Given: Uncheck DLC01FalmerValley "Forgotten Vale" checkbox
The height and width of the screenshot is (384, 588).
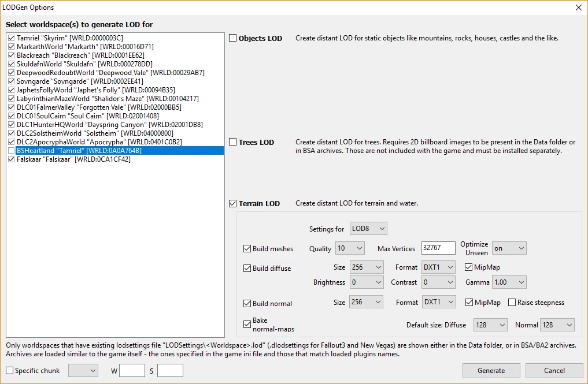Looking at the screenshot, I should (11, 107).
